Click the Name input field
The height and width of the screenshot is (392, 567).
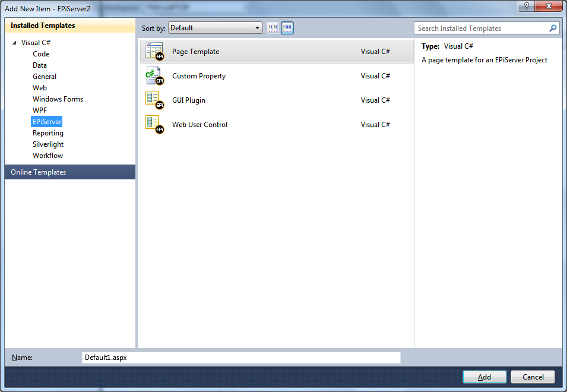point(241,358)
